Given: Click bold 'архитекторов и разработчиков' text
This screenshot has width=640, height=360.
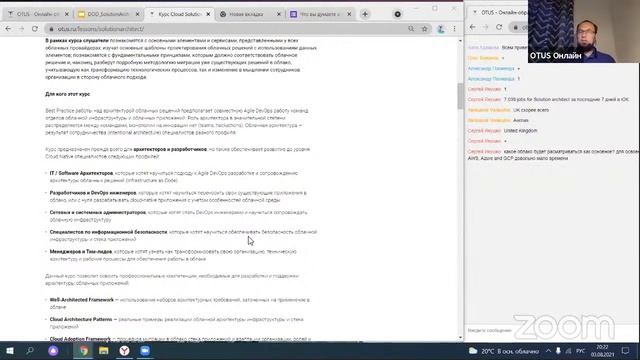Looking at the screenshot, I should tap(170, 149).
